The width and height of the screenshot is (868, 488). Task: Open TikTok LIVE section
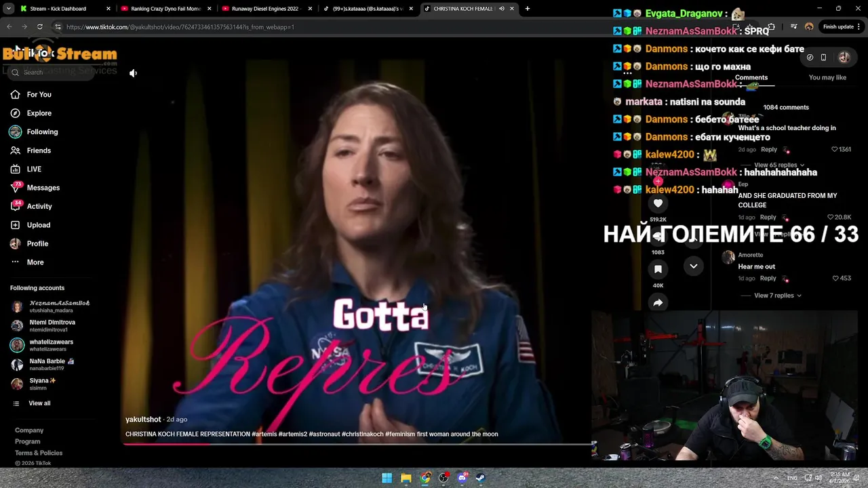point(26,169)
